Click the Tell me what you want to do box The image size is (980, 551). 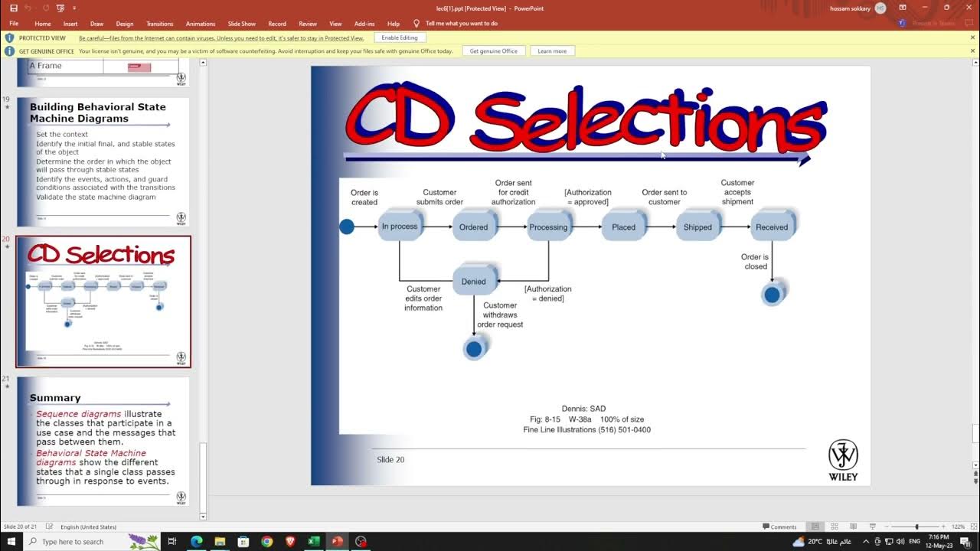click(x=461, y=24)
